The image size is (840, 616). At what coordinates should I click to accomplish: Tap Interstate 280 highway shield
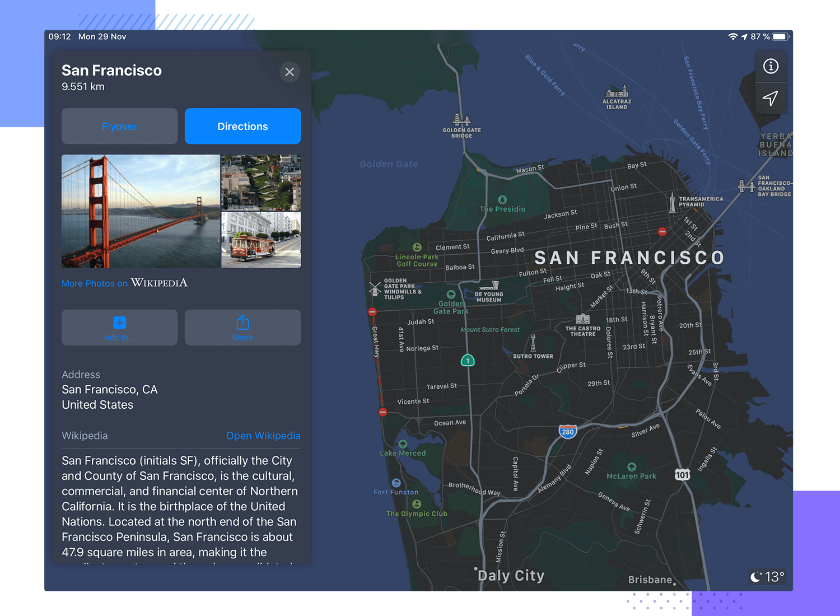click(x=568, y=431)
